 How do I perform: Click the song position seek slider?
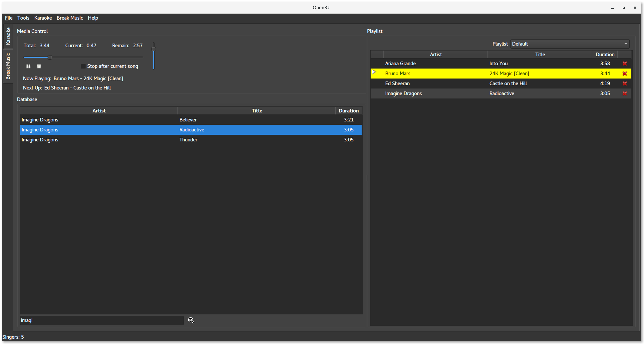pyautogui.click(x=83, y=57)
